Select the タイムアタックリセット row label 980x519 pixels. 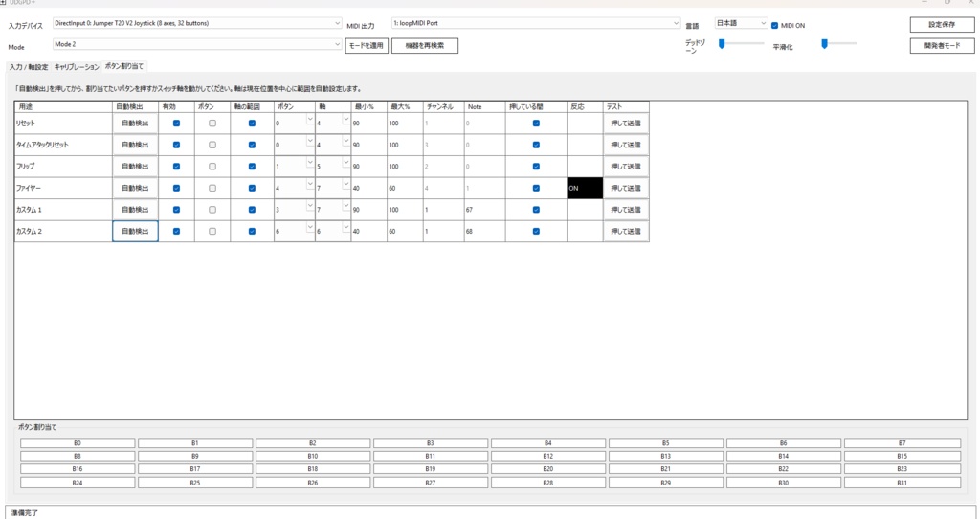[x=42, y=145]
